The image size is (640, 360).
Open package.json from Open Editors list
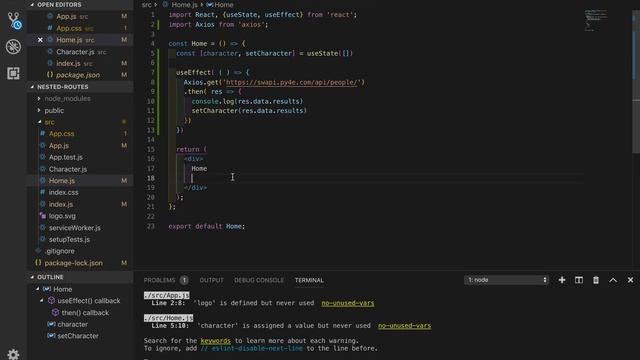[80, 75]
